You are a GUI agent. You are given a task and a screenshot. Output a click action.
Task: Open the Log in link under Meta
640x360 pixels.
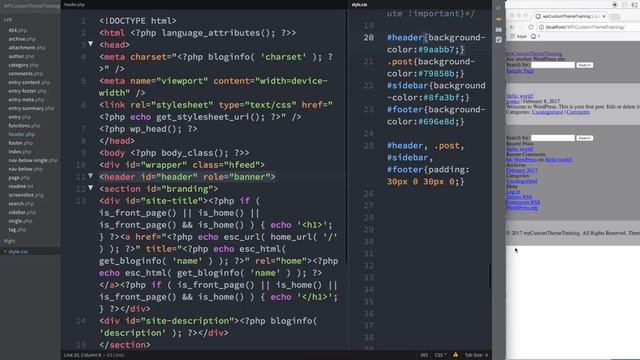click(513, 191)
